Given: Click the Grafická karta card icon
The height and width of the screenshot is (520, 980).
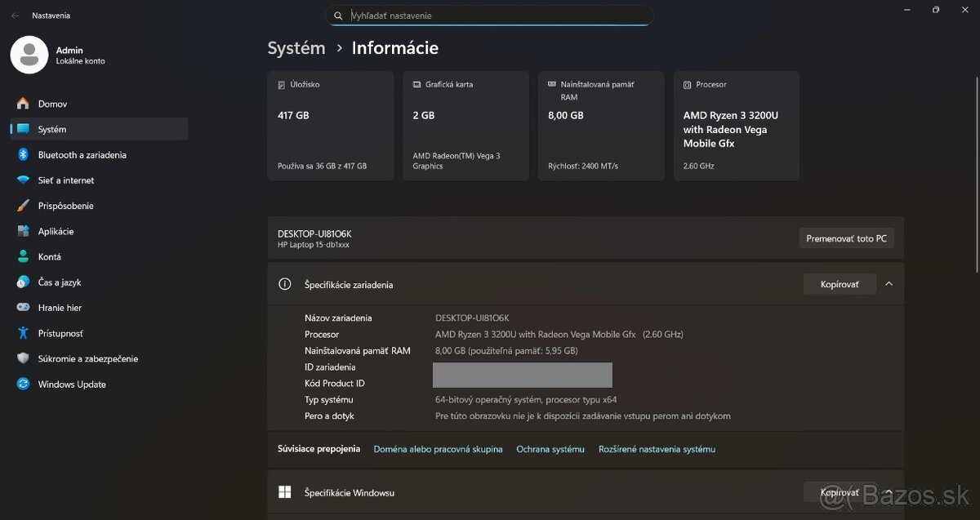Looking at the screenshot, I should pyautogui.click(x=416, y=84).
